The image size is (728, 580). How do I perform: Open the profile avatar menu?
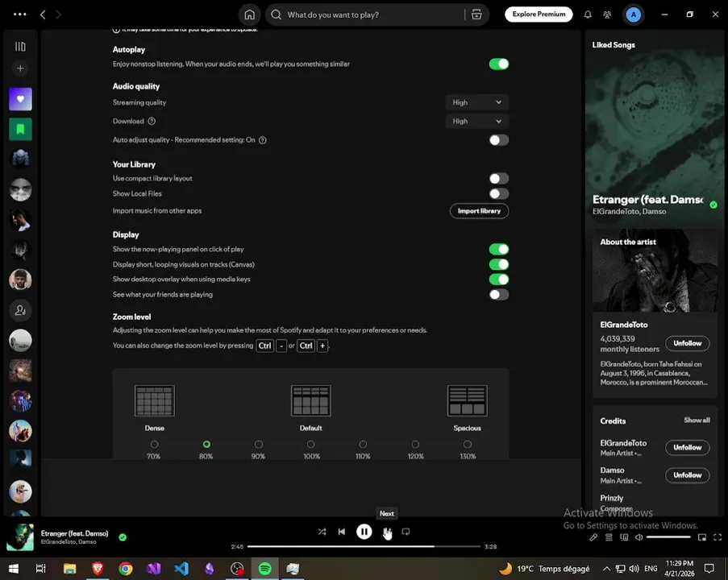point(634,14)
